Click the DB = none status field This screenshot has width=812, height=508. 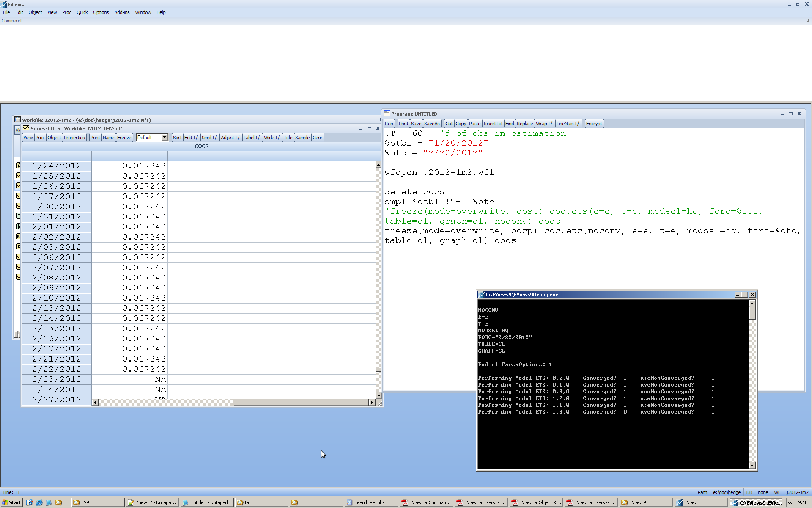pos(757,492)
